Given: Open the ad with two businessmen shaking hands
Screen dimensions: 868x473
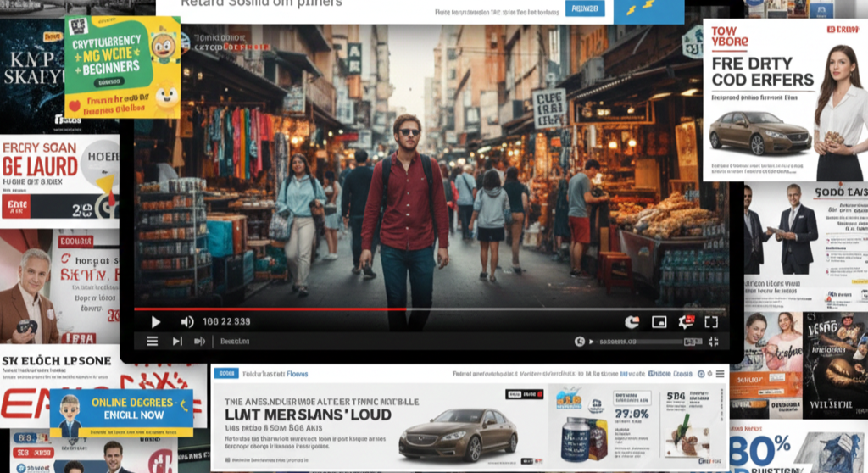Looking at the screenshot, I should tap(806, 245).
